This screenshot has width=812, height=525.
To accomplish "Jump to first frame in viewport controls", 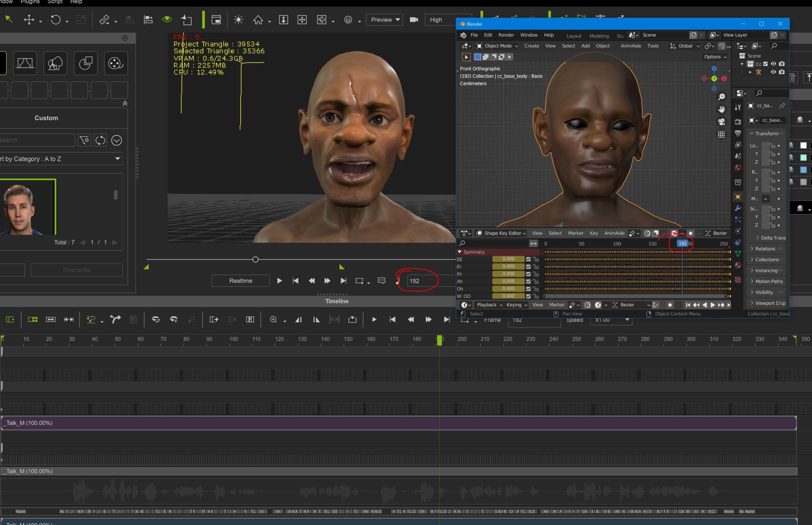I will coord(296,281).
